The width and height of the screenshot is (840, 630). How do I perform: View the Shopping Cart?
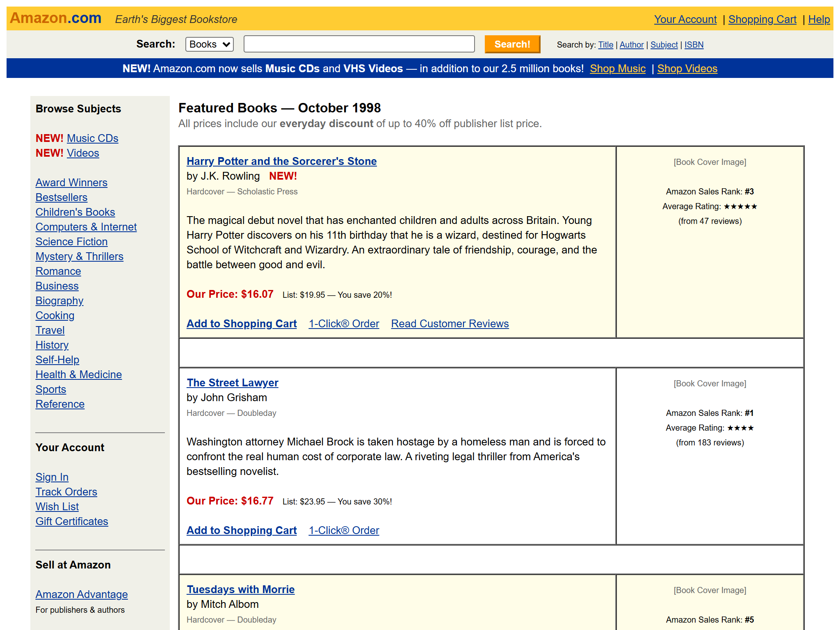pyautogui.click(x=762, y=19)
